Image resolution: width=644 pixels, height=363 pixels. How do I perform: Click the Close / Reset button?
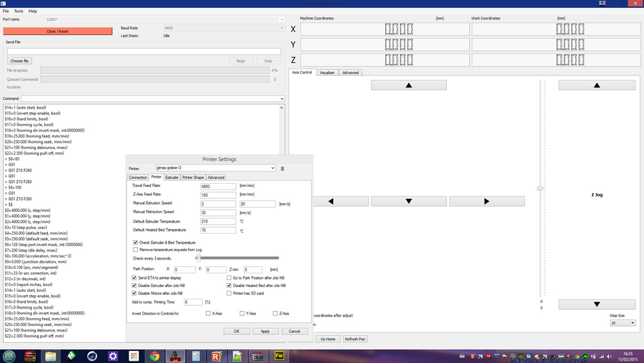click(x=57, y=31)
